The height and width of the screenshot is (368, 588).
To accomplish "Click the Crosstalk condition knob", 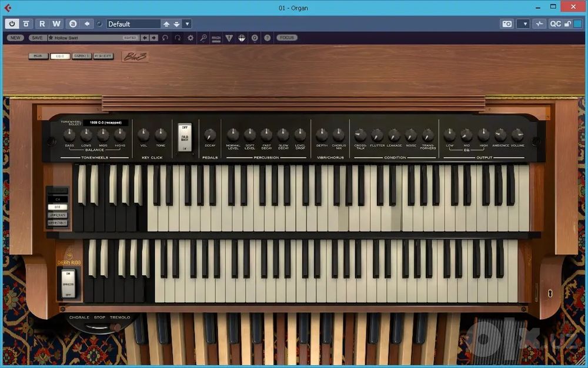I will [360, 135].
